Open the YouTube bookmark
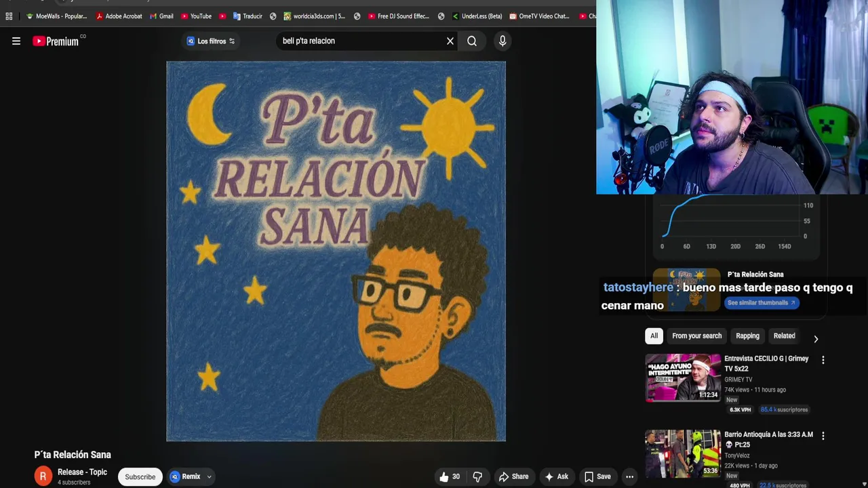 tap(196, 16)
